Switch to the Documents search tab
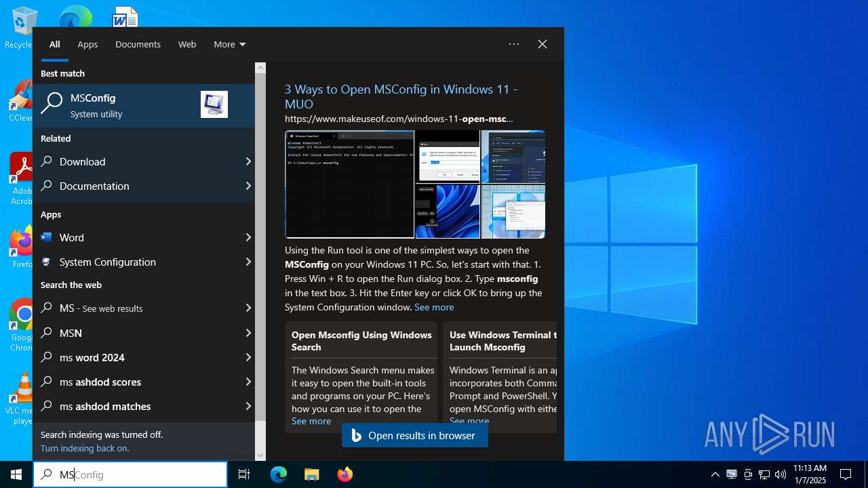 pyautogui.click(x=138, y=44)
